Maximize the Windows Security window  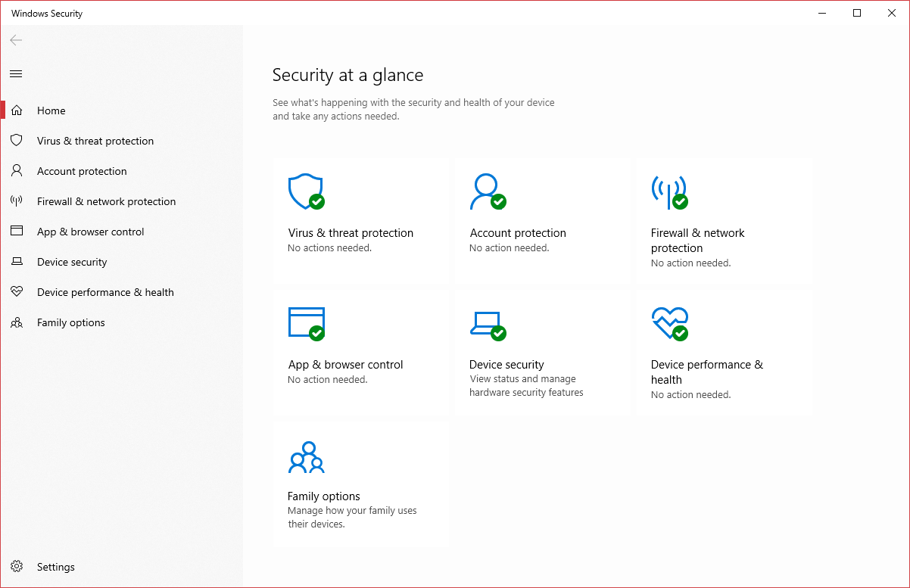coord(857,13)
